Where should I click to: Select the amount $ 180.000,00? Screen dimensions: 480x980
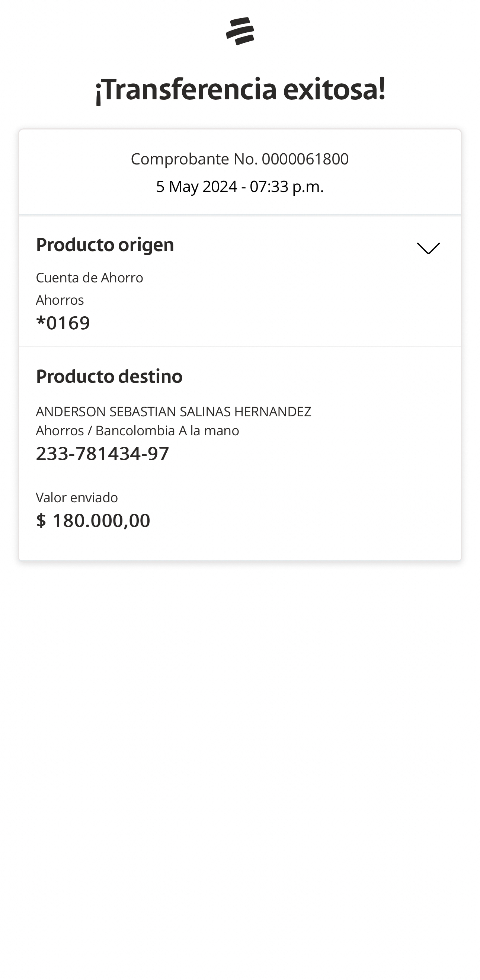(x=93, y=521)
